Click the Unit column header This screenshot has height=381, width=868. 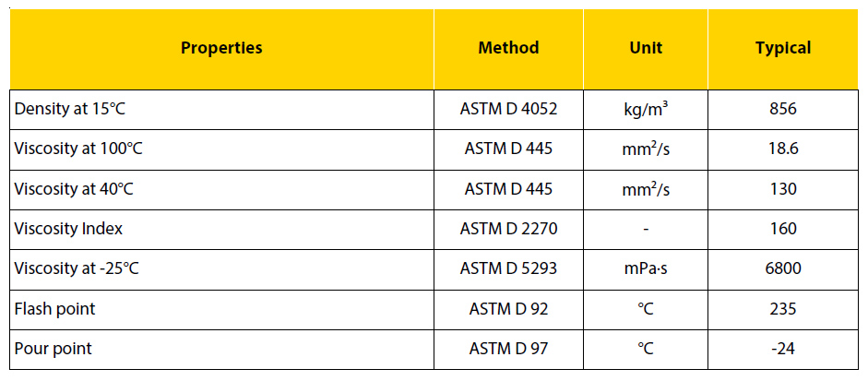[646, 48]
